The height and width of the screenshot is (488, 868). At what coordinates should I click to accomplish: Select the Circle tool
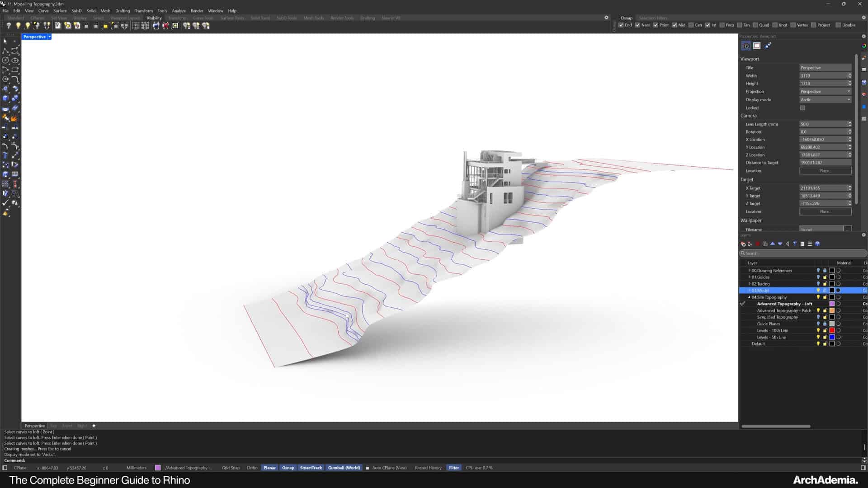(5, 60)
